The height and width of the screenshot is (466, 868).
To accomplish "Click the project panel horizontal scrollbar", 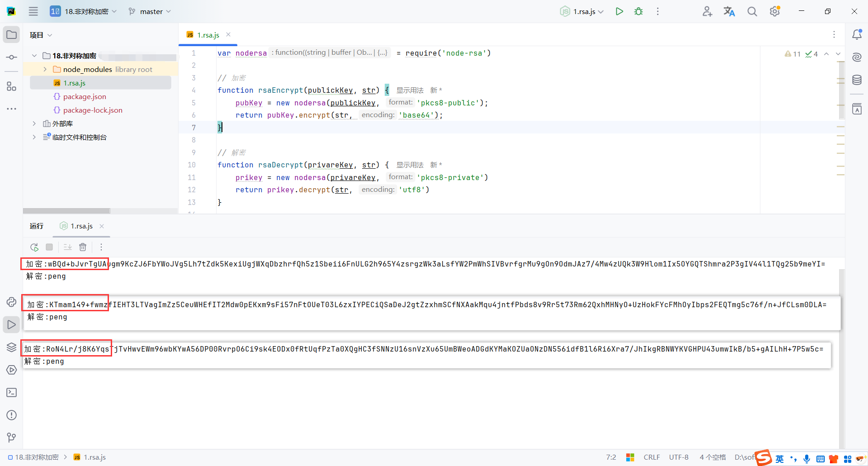I will click(x=66, y=211).
